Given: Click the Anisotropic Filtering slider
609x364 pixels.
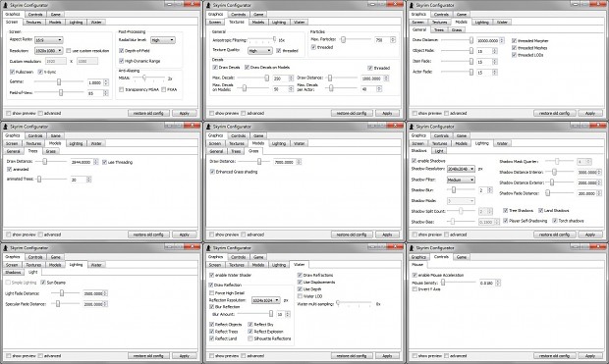Looking at the screenshot, I should point(262,39).
